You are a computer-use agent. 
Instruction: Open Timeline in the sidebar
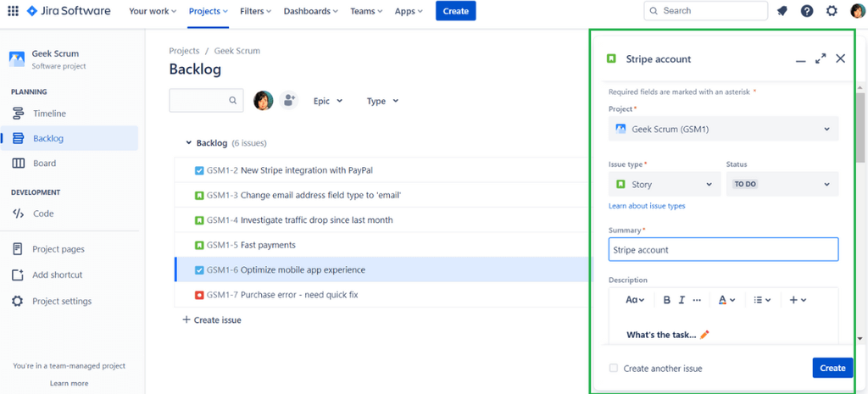(x=70, y=114)
